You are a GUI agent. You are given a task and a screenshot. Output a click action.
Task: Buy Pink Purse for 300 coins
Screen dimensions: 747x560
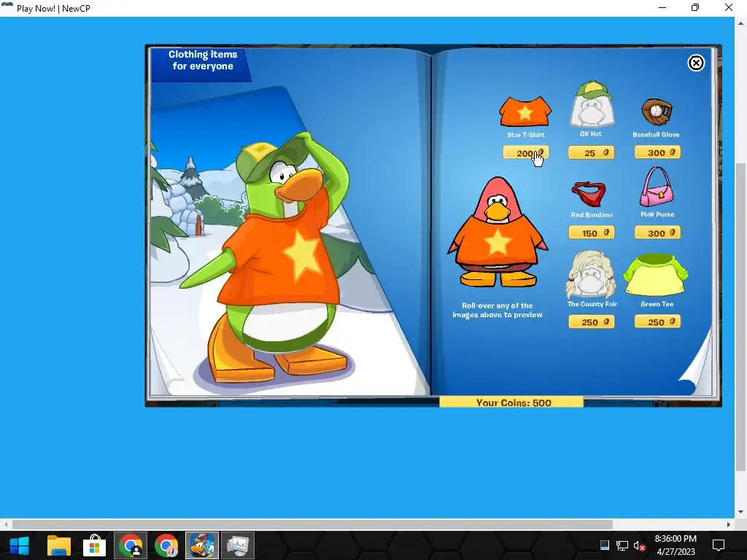[x=657, y=233]
